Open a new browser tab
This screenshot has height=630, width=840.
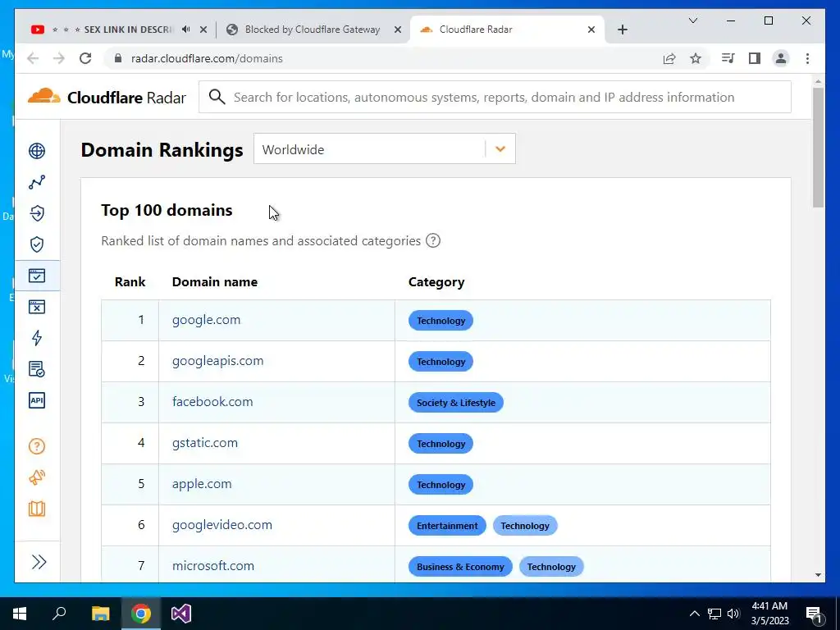[x=622, y=30]
